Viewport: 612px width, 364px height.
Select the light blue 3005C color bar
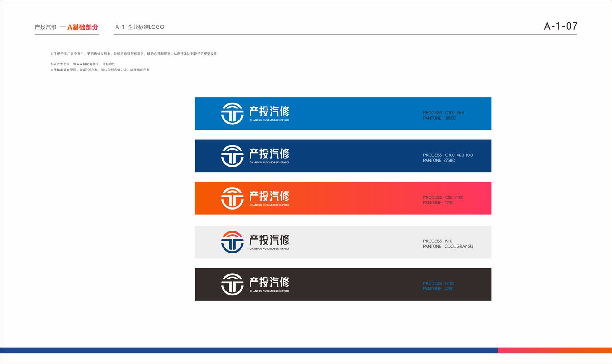pyautogui.click(x=343, y=114)
